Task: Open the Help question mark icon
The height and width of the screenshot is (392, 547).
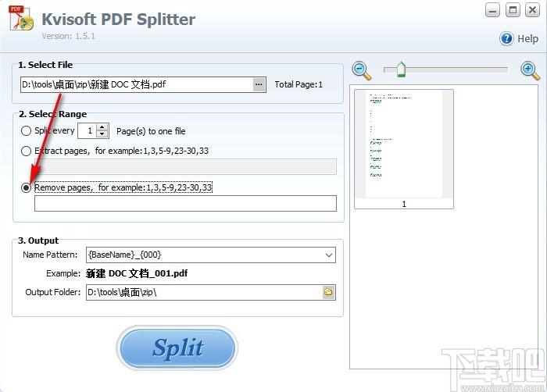Action: coord(506,38)
